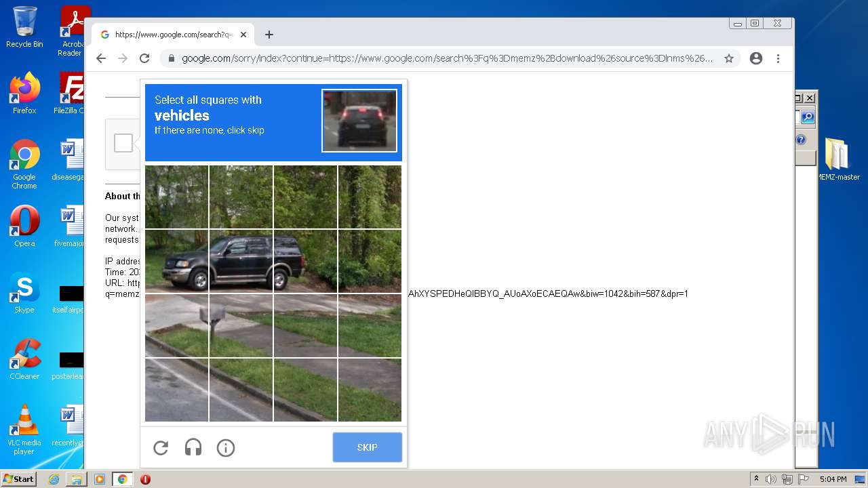Viewport: 868px width, 488px height.
Task: Show hidden system tray icons
Action: click(x=756, y=479)
